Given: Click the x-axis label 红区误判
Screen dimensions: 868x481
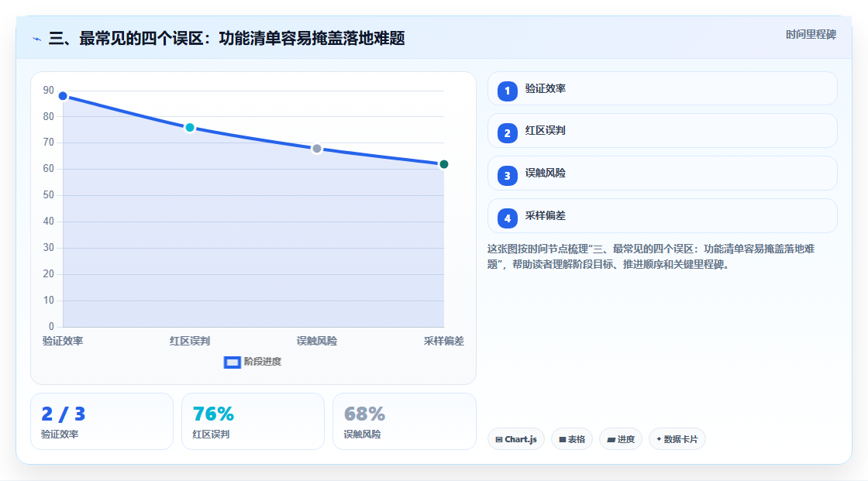Looking at the screenshot, I should click(x=190, y=341).
